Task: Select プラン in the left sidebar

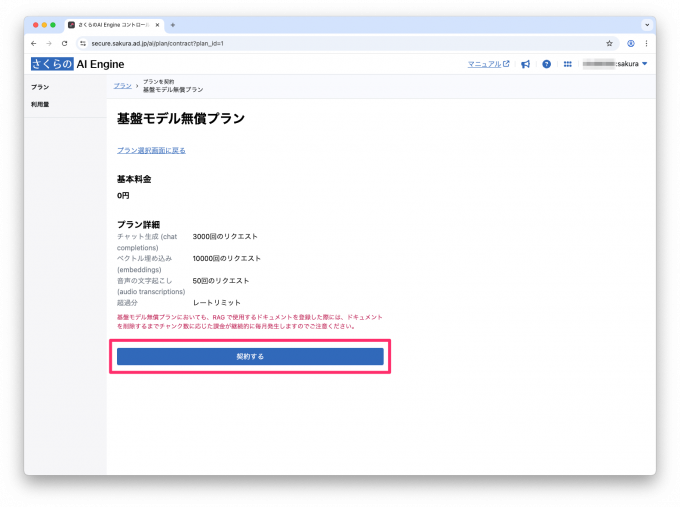Action: [x=40, y=87]
